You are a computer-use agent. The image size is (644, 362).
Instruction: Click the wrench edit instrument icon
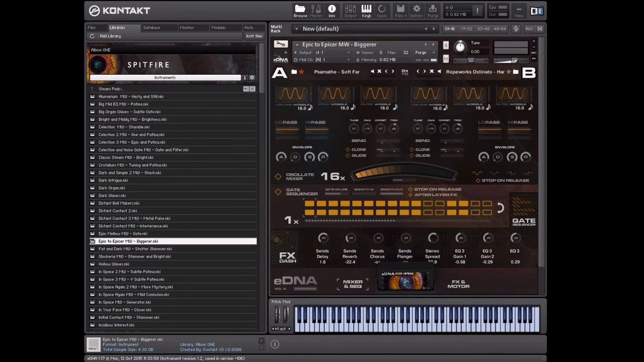[x=281, y=45]
